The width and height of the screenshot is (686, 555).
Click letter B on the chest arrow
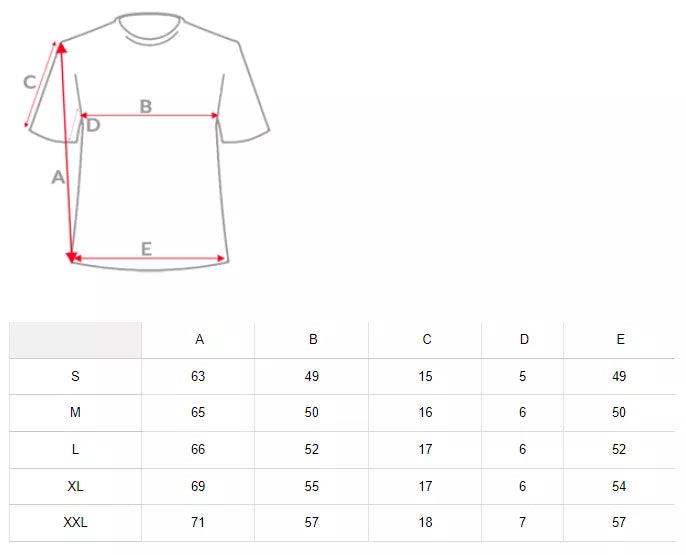pyautogui.click(x=146, y=106)
